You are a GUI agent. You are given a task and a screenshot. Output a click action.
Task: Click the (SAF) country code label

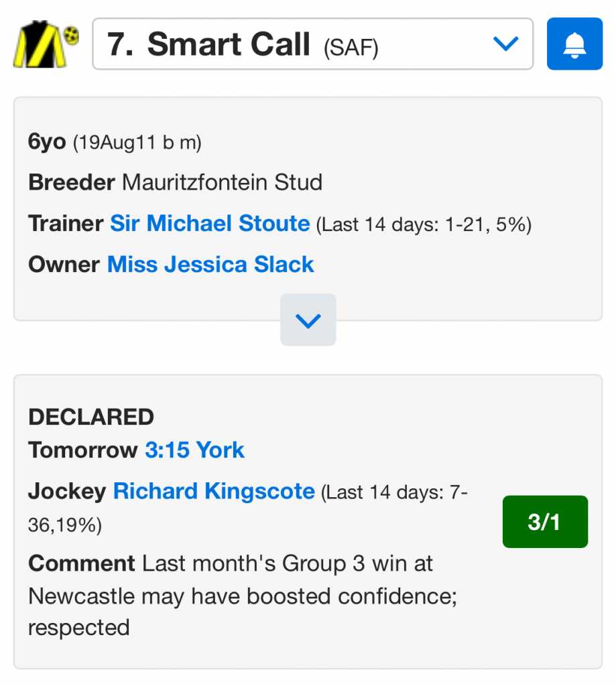pos(351,47)
